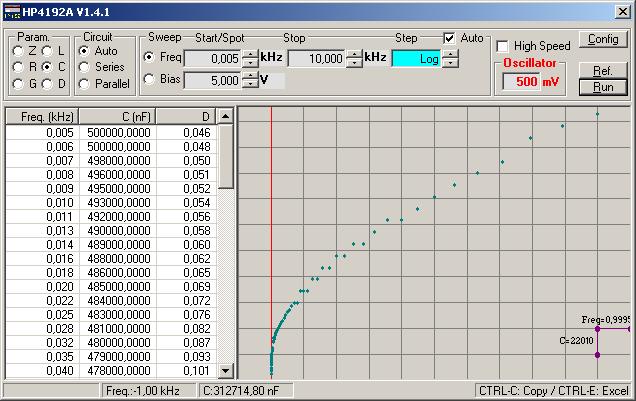Image resolution: width=636 pixels, height=401 pixels.
Task: Decrease Start/Spot frequency with down arrow
Action: (250, 63)
